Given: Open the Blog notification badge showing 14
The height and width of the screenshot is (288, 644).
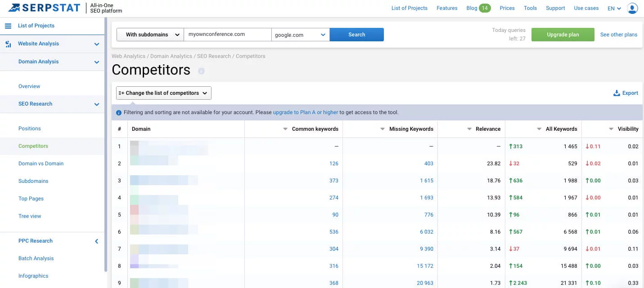Looking at the screenshot, I should pyautogui.click(x=485, y=8).
